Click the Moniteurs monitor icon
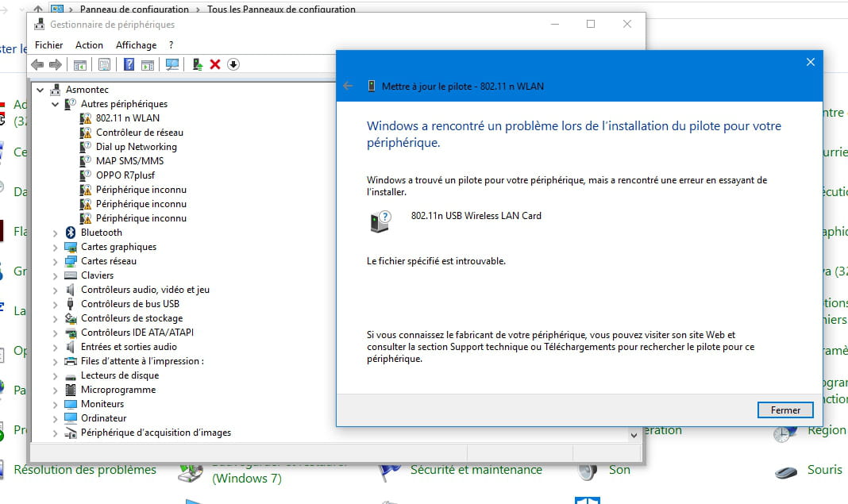The width and height of the screenshot is (848, 504). pyautogui.click(x=71, y=404)
